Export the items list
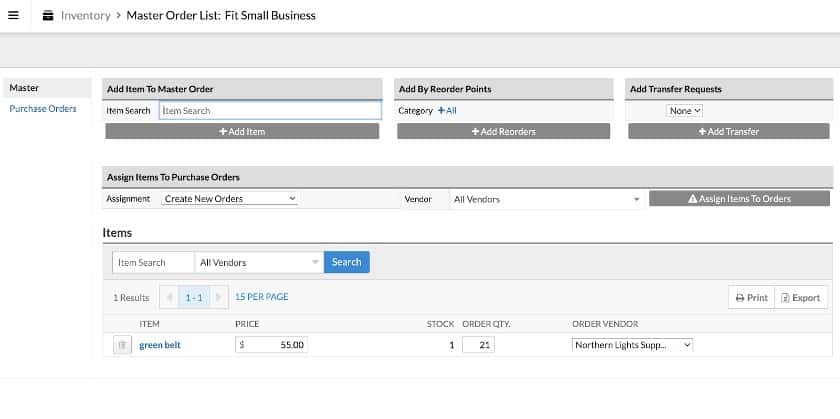The height and width of the screenshot is (419, 840). coord(801,297)
